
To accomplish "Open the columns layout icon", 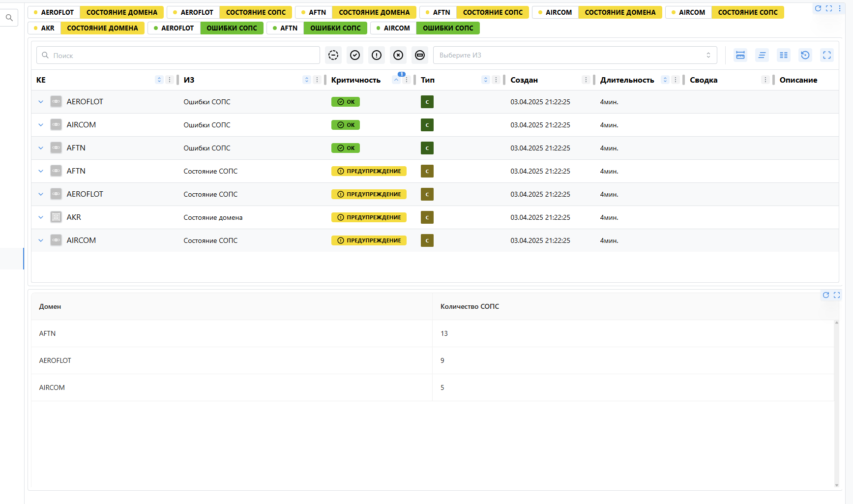I will 784,55.
